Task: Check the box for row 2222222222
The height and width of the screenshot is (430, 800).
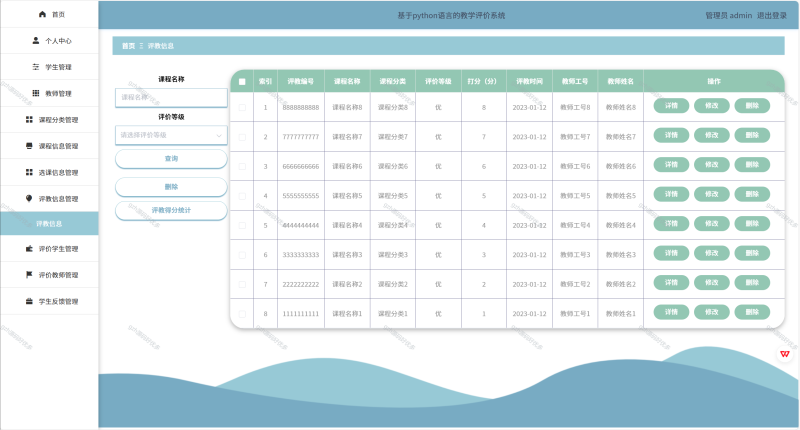Action: (x=242, y=285)
